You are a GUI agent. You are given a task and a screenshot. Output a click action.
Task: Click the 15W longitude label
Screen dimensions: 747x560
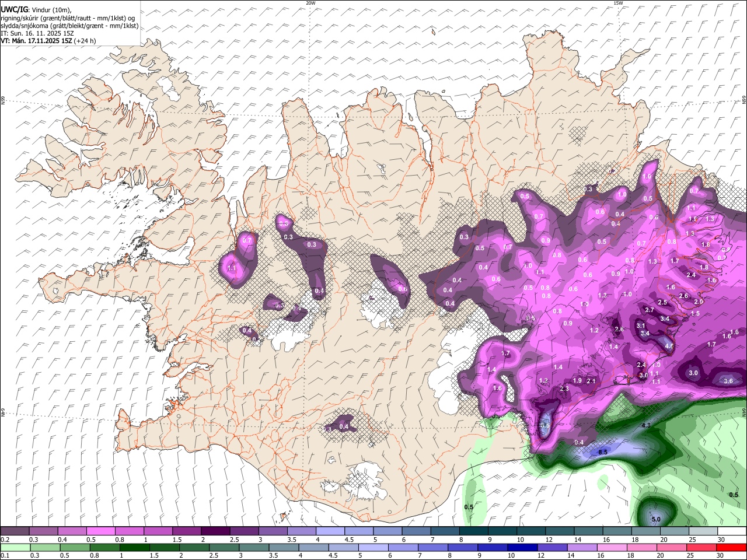tap(618, 3)
